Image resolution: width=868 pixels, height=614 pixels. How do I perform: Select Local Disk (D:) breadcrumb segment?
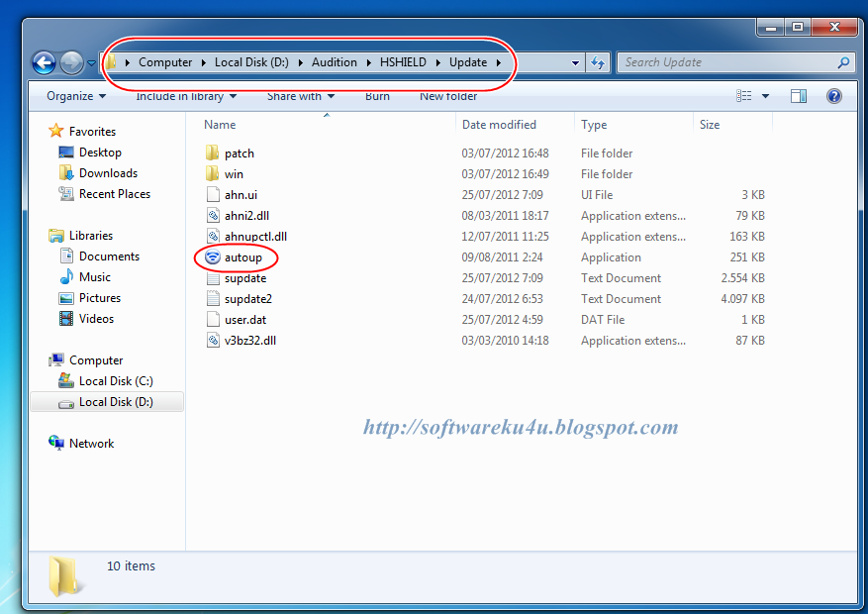[251, 62]
